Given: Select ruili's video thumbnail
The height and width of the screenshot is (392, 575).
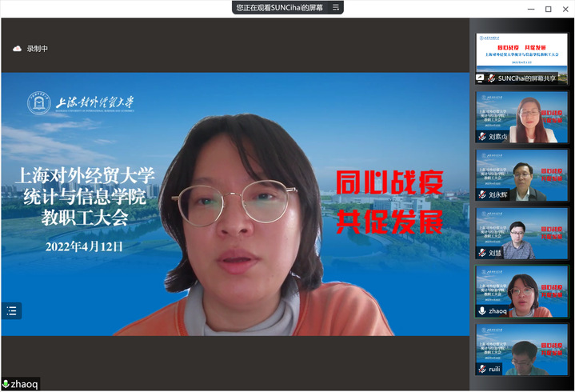Looking at the screenshot, I should click(521, 347).
